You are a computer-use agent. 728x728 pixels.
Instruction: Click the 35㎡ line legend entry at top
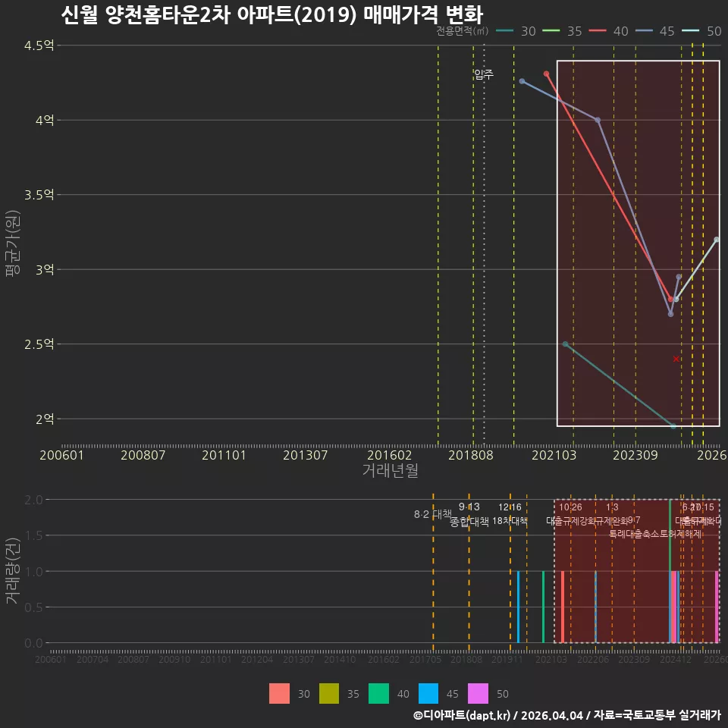pos(562,31)
